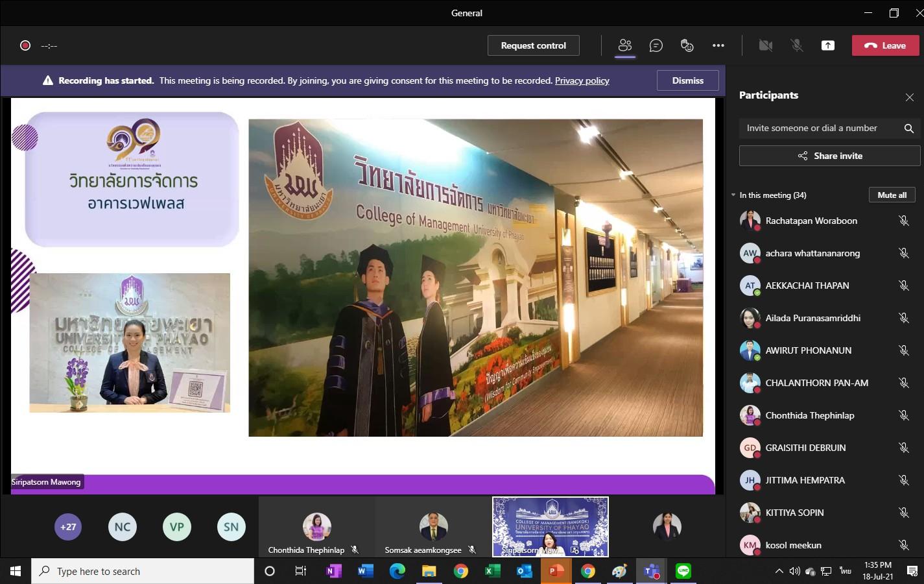Screen dimensions: 924x584
Task: Show hidden system tray icons chevron
Action: click(x=779, y=571)
